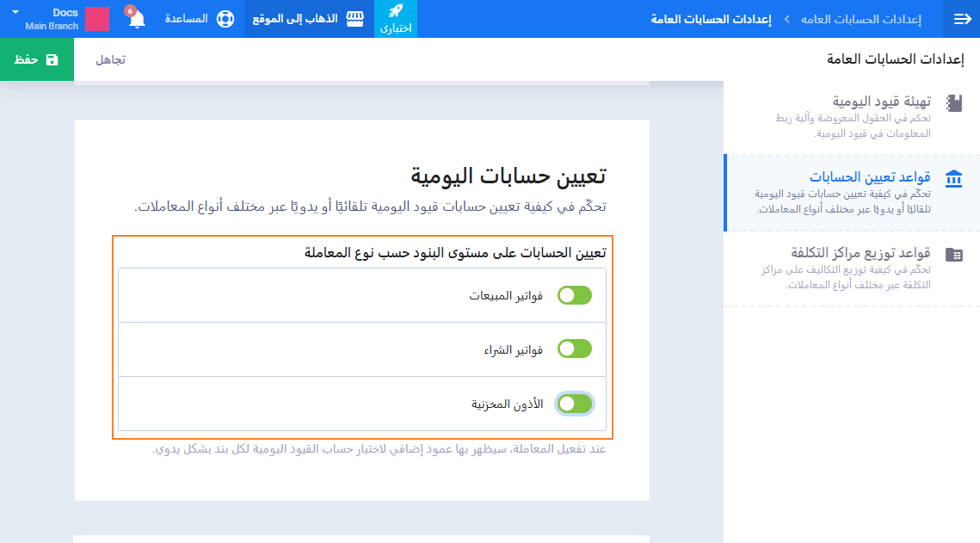
Task: Expand the Docs Main Branch account dropdown
Action: (15, 13)
